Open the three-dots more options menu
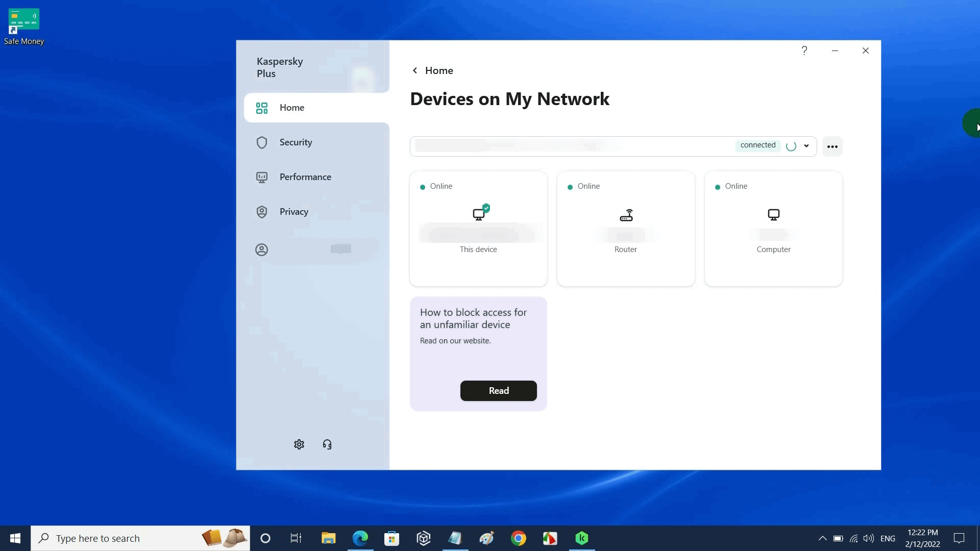 [x=832, y=146]
